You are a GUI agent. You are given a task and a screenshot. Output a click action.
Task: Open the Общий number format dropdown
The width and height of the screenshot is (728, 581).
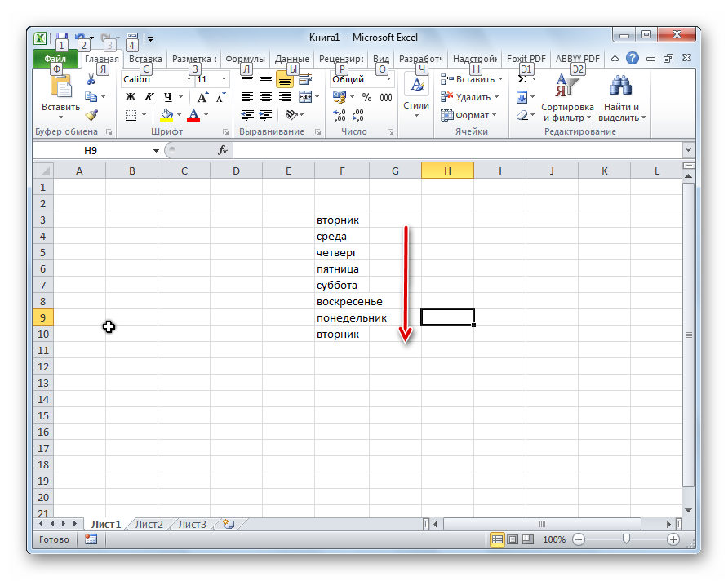point(388,80)
